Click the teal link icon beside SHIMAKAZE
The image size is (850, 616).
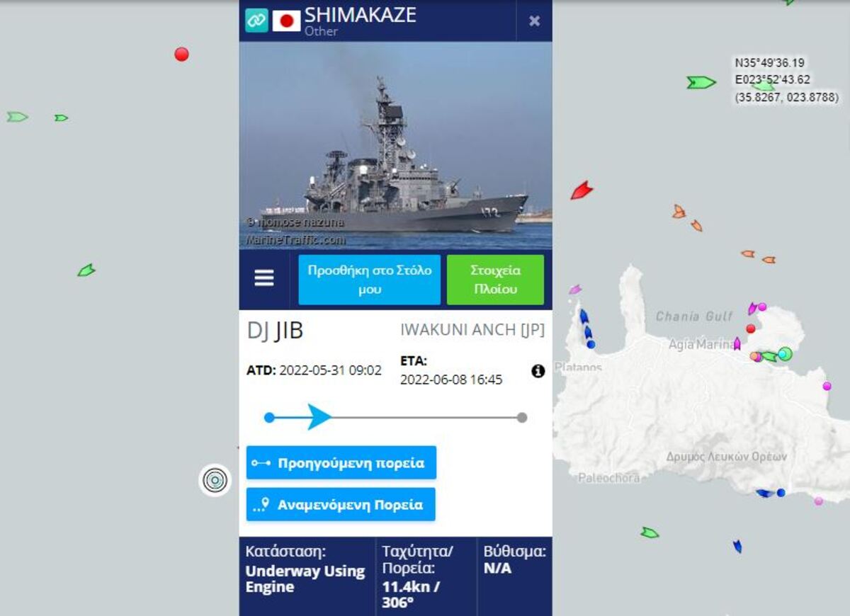256,21
